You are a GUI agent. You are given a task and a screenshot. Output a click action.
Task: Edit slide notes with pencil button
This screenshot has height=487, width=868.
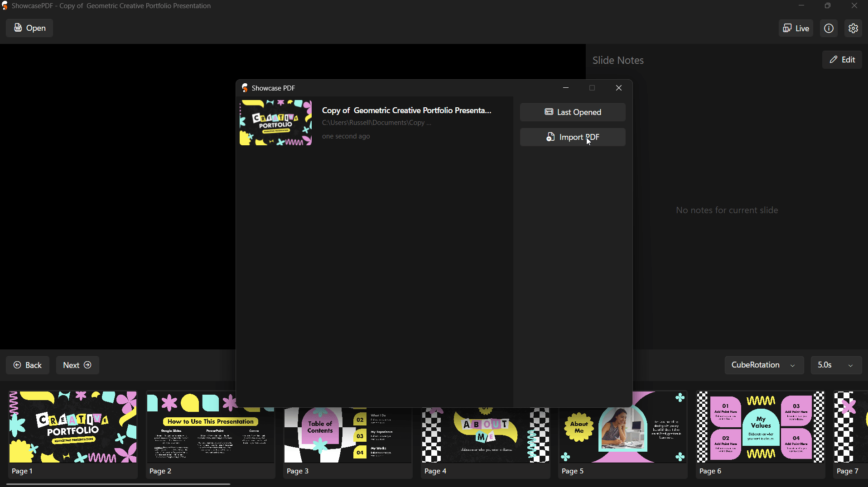tap(842, 60)
